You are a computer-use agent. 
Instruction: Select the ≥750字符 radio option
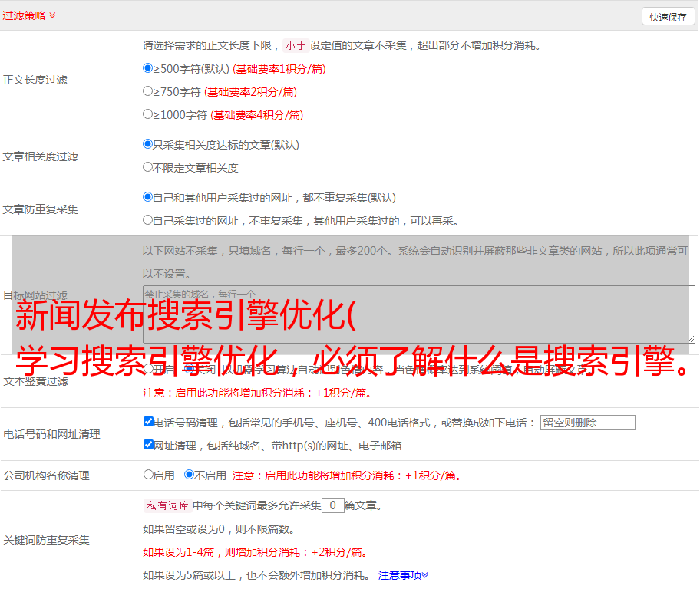[x=147, y=91]
